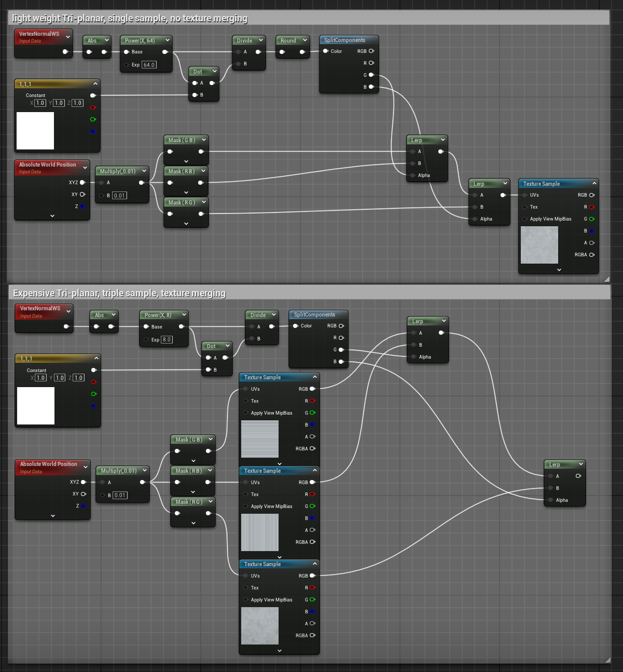Click vertical-striped texture thumbnail in Expensive graph

(260, 532)
